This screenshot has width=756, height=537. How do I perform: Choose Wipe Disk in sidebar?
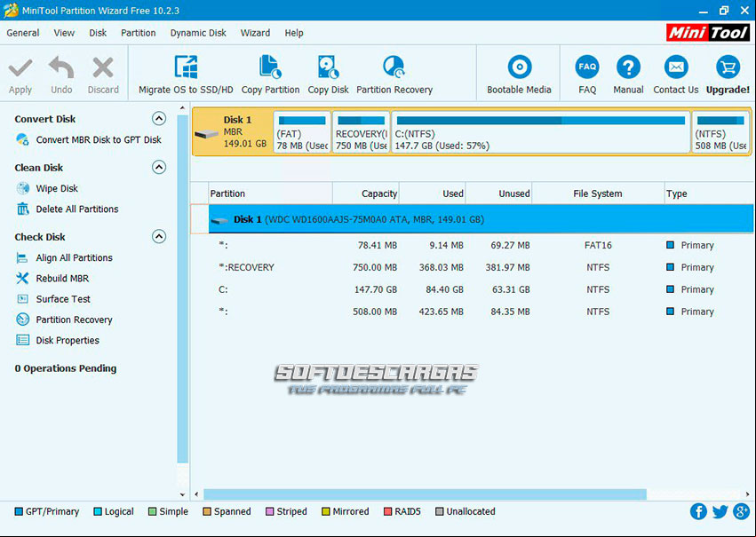[x=47, y=188]
